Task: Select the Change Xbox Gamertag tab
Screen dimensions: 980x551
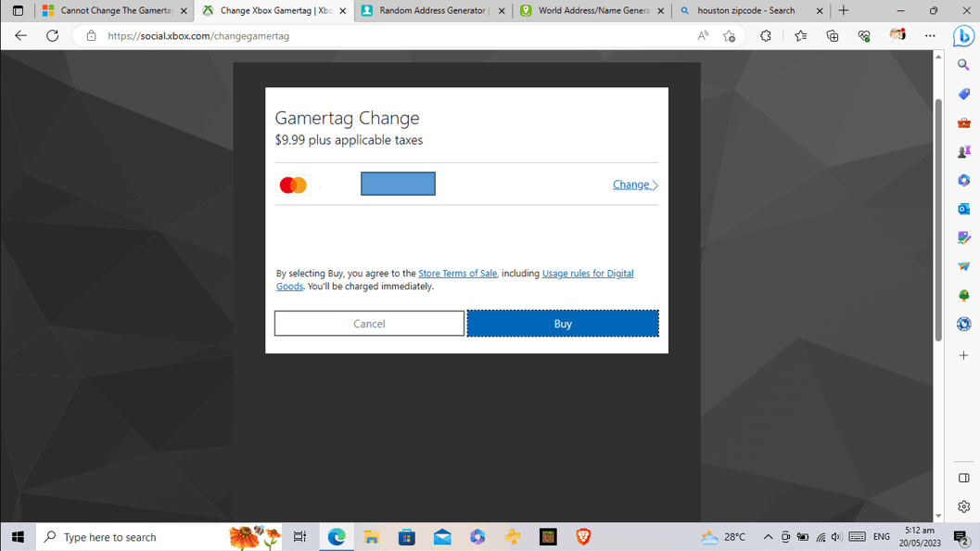Action: click(x=274, y=10)
